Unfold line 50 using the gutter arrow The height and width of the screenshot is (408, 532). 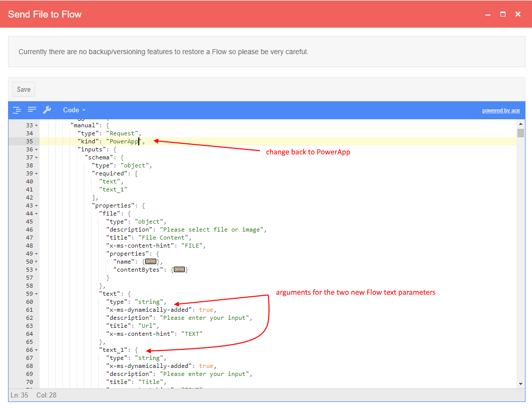coord(37,262)
